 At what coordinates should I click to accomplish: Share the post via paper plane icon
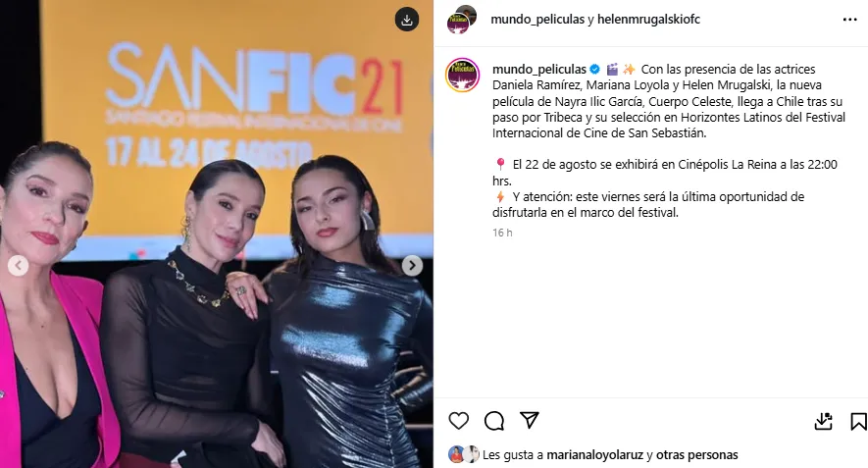coord(530,420)
